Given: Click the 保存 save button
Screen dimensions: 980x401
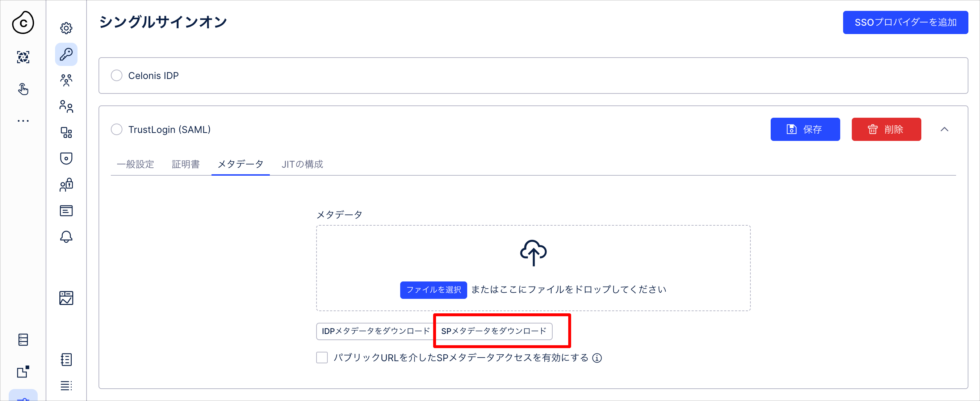Looking at the screenshot, I should click(x=805, y=129).
